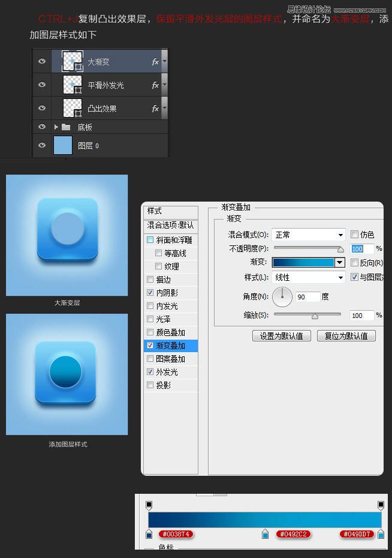Open 混合选项:默认 settings
Image resolution: width=392 pixels, height=558 pixels.
[171, 225]
